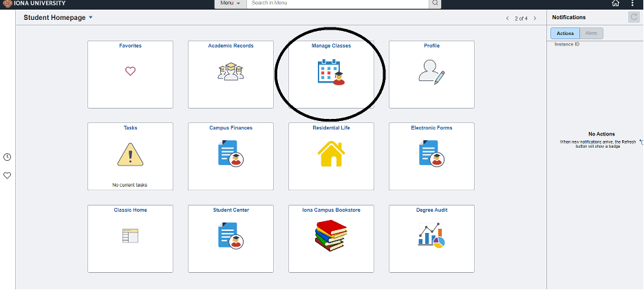
Task: Select the Actions tab in Notifications
Action: [x=566, y=33]
